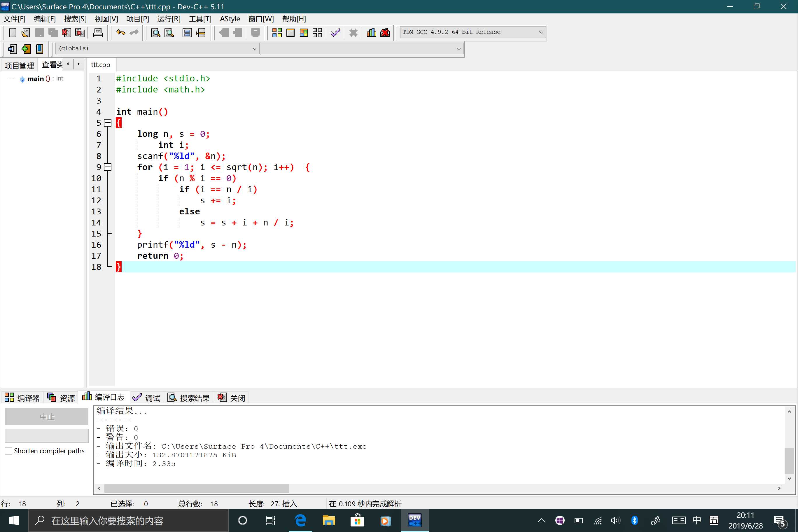Collapse the for-loop fold at line 9
Viewport: 798px width, 532px height.
coord(108,167)
